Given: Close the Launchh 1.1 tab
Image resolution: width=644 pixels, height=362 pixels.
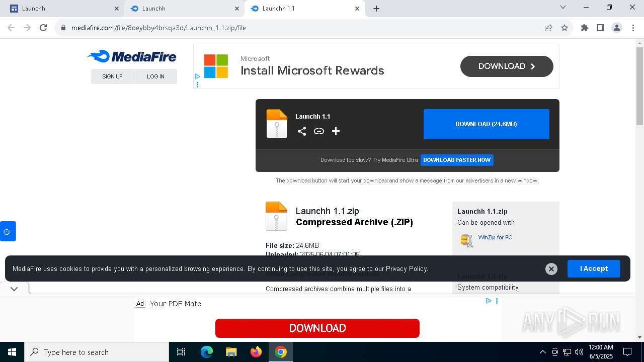Looking at the screenshot, I should [x=357, y=9].
